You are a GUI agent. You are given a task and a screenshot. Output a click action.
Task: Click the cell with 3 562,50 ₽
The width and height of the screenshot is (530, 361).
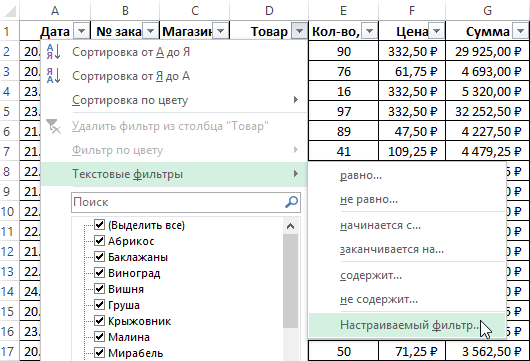[487, 352]
